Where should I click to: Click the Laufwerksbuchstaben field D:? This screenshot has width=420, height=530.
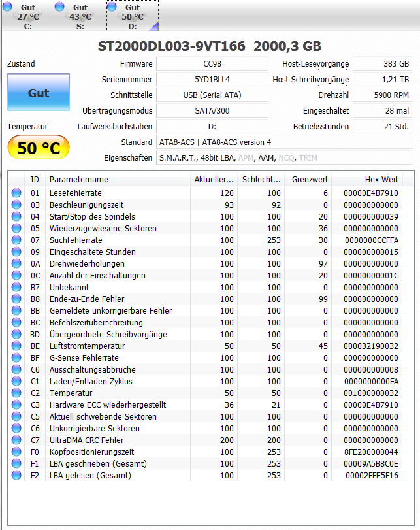[x=212, y=126]
